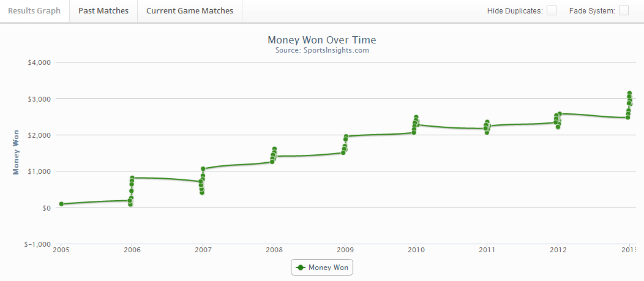Toggle the Fade System checkbox
Image resolution: width=644 pixels, height=281 pixels.
624,10
